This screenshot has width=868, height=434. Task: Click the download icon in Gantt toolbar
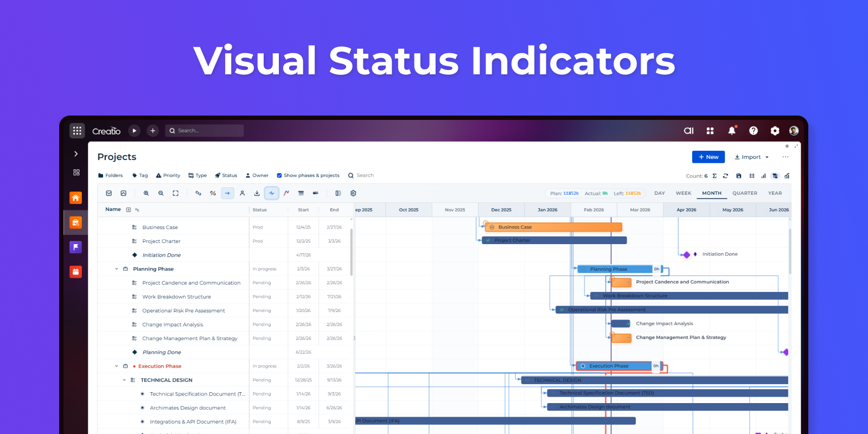[257, 193]
